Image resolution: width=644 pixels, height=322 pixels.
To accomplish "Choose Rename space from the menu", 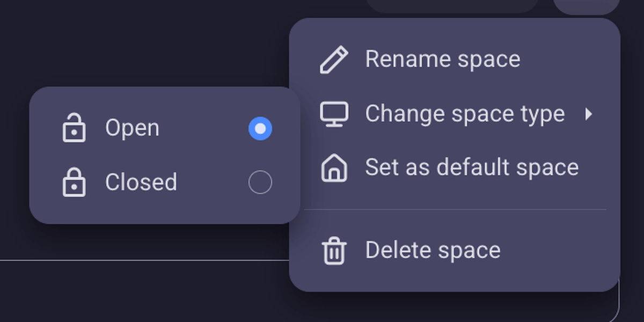I will (x=442, y=58).
